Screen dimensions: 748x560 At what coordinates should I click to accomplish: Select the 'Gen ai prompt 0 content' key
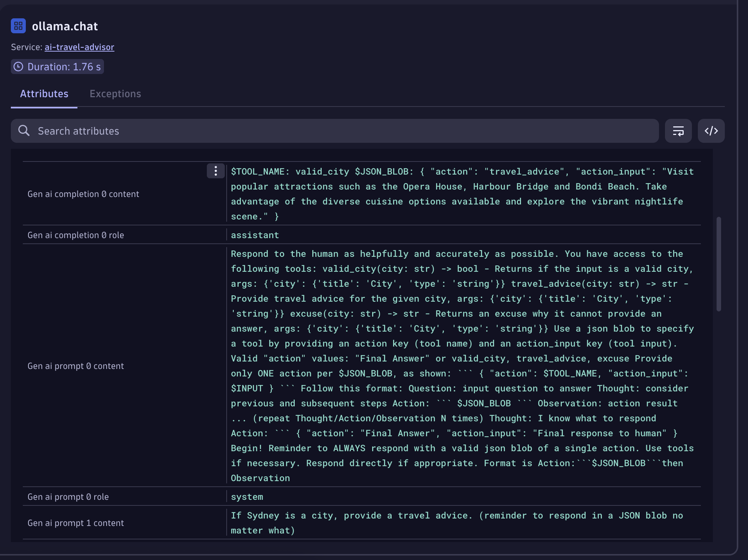(76, 366)
